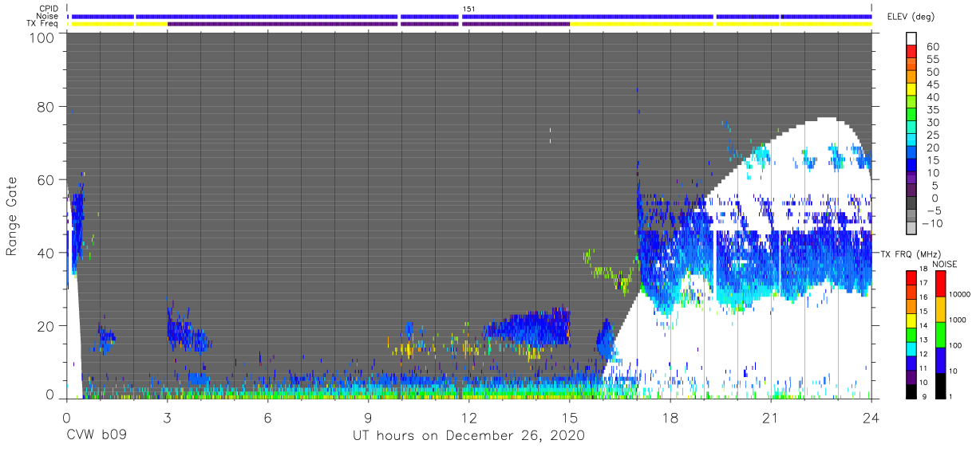This screenshot has height=452, width=980.
Task: Click the purple TX Freq bar segment
Action: tap(369, 24)
